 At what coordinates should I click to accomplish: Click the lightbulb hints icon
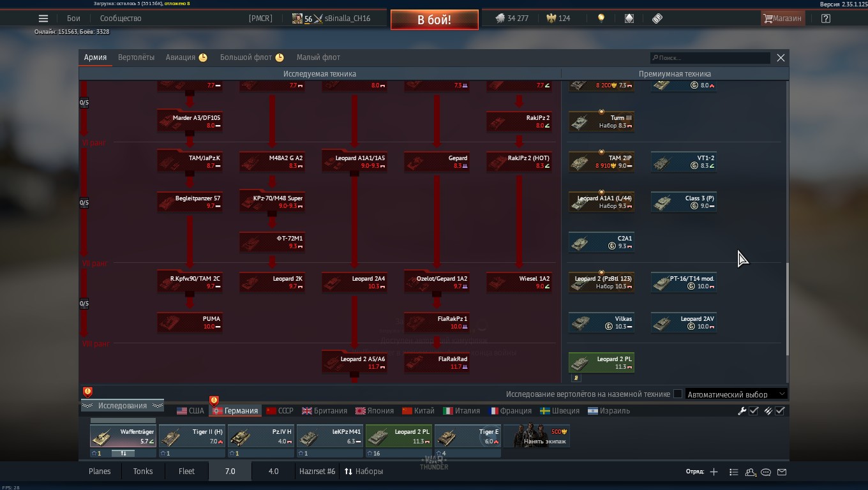[x=601, y=19]
